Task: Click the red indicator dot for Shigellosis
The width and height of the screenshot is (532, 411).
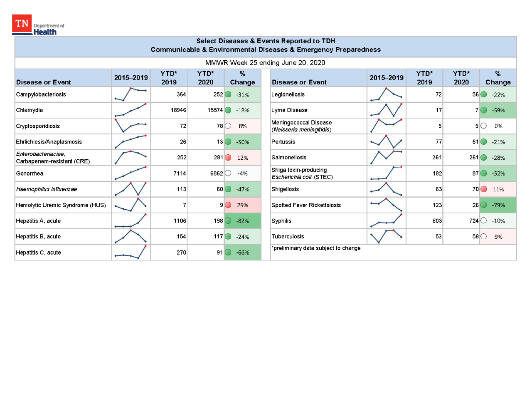Action: tap(484, 189)
